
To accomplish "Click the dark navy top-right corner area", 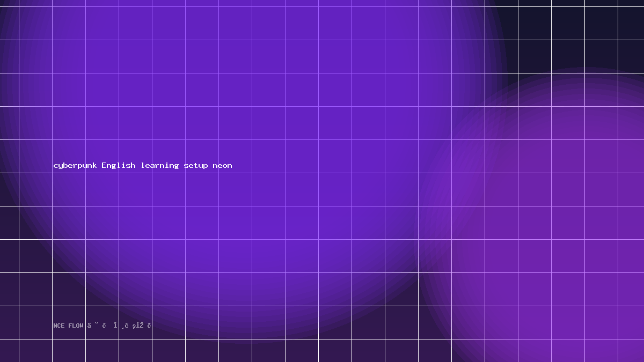I will (580, 32).
